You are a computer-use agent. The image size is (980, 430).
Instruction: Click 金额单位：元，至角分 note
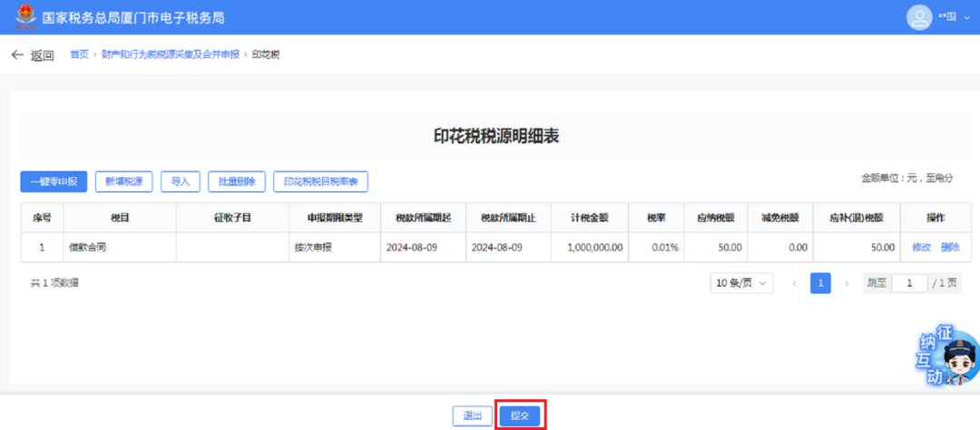tap(906, 178)
